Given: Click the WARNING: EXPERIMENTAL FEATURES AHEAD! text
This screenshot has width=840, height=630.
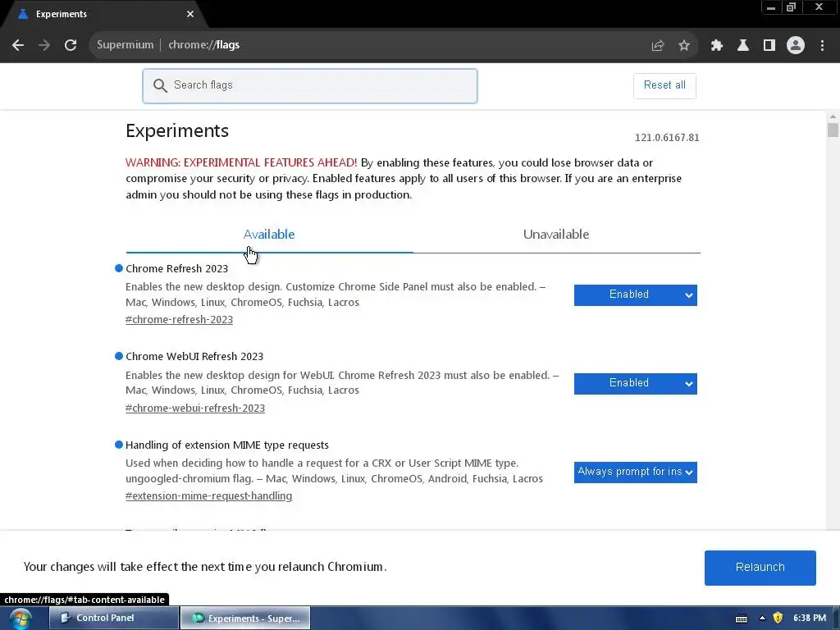Looking at the screenshot, I should pyautogui.click(x=241, y=163).
